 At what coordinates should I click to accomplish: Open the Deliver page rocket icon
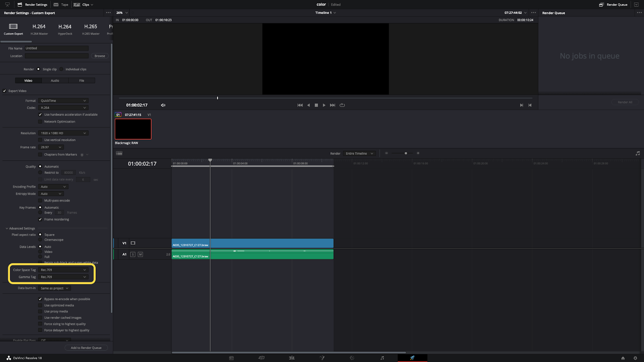(412, 358)
